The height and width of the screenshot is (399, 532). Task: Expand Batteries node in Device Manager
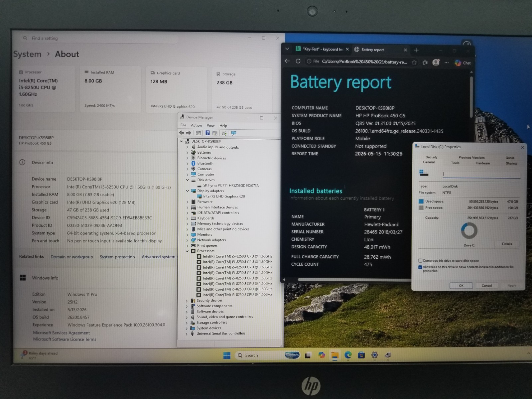[187, 152]
